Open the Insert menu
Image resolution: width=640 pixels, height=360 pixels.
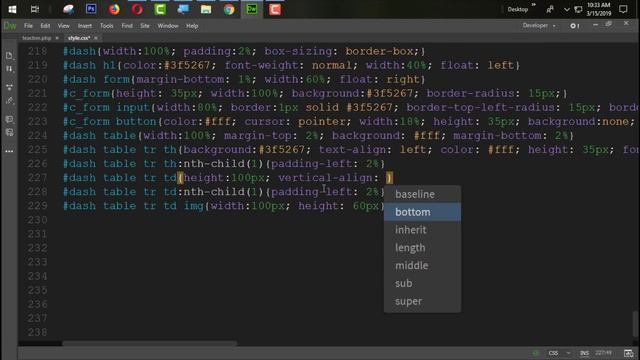pyautogui.click(x=84, y=26)
